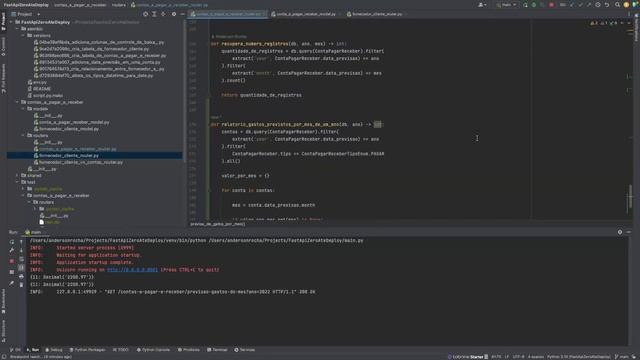Expand the shared folder
This screenshot has height=360, width=640.
pyautogui.click(x=18, y=176)
